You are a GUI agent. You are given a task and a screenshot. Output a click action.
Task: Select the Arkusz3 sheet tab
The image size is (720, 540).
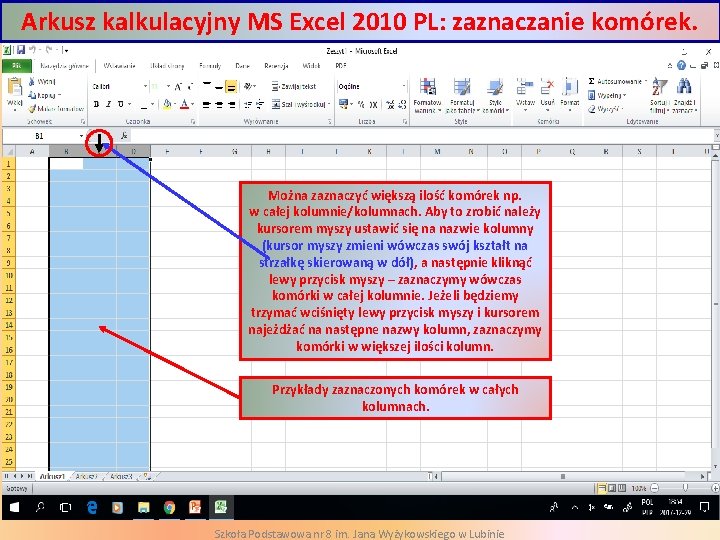(x=121, y=477)
